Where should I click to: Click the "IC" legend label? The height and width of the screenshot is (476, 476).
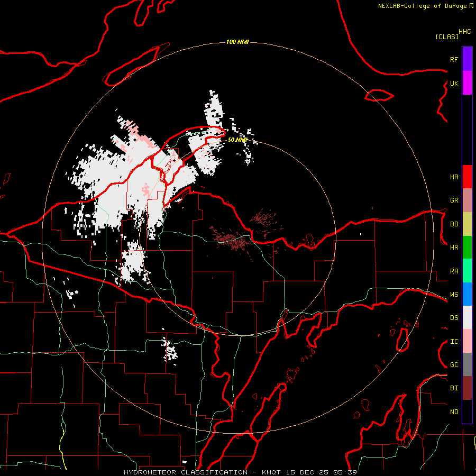point(454,342)
